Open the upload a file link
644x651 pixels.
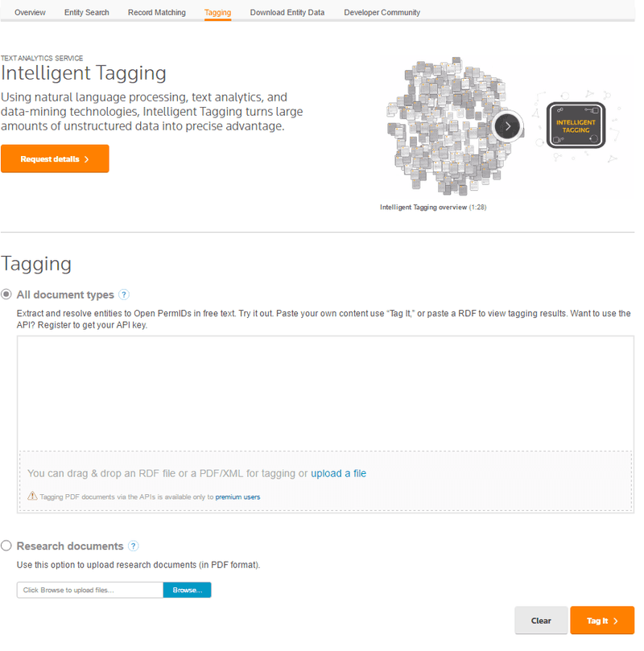(x=338, y=473)
